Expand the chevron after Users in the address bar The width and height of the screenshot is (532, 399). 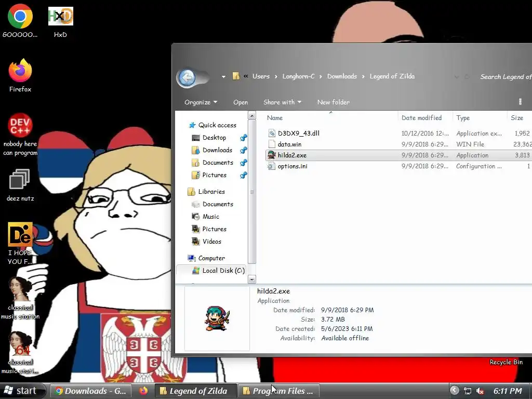[x=275, y=76]
